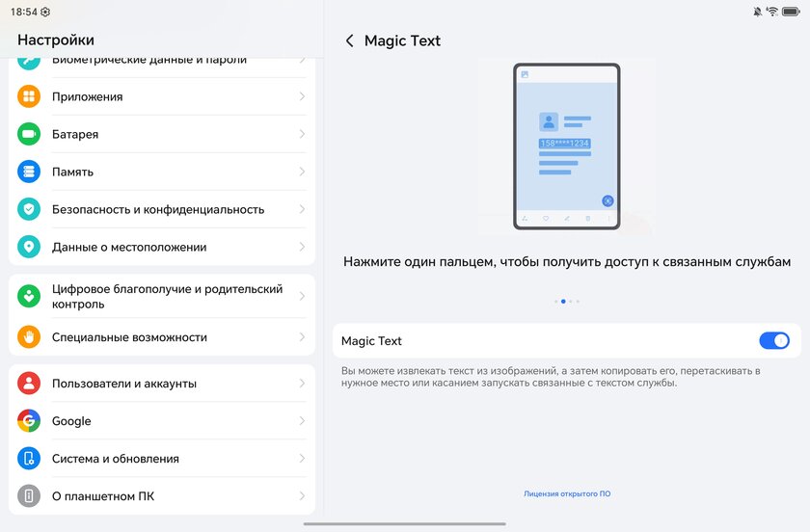Open the О планшетном ПК item
Image resolution: width=810 pixels, height=532 pixels.
pos(162,495)
